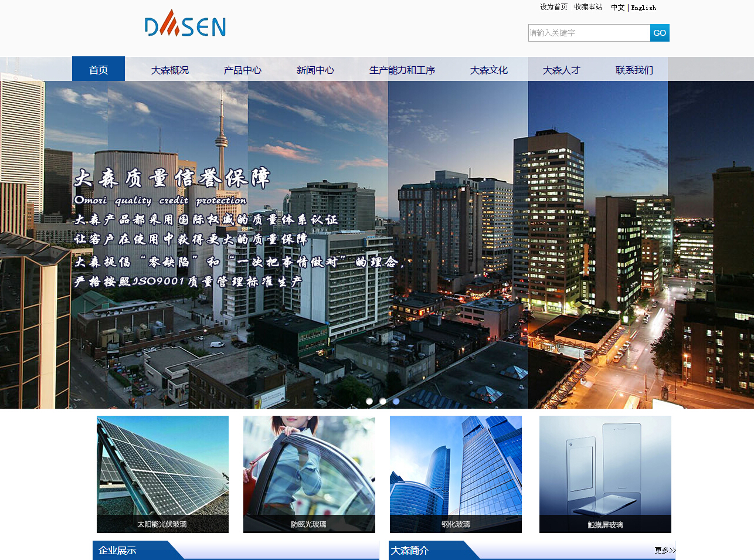754x560 pixels.
Task: Click 更多>> in 大森简介 section
Action: (x=665, y=550)
